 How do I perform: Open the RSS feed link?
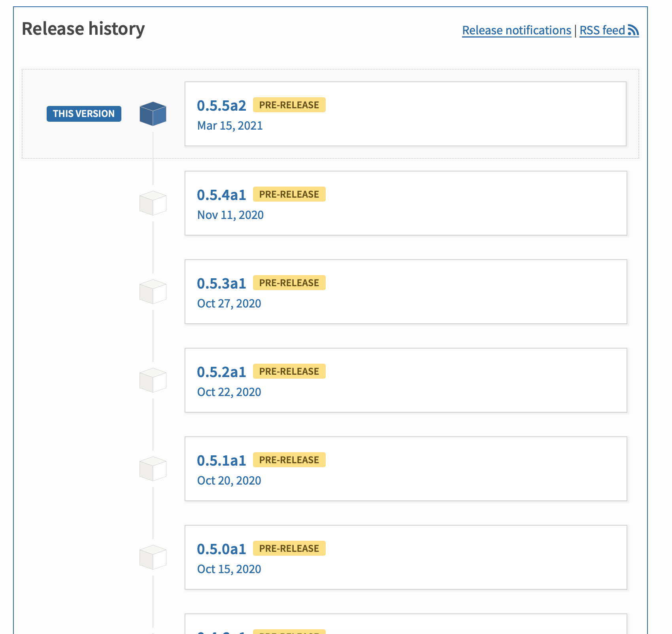(x=602, y=30)
